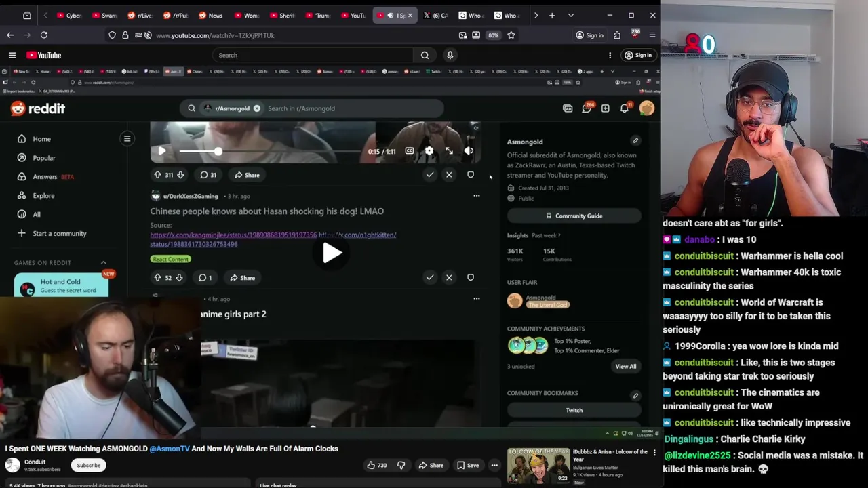The width and height of the screenshot is (868, 488).
Task: Open kangminjlee x.com source link
Action: (233, 235)
